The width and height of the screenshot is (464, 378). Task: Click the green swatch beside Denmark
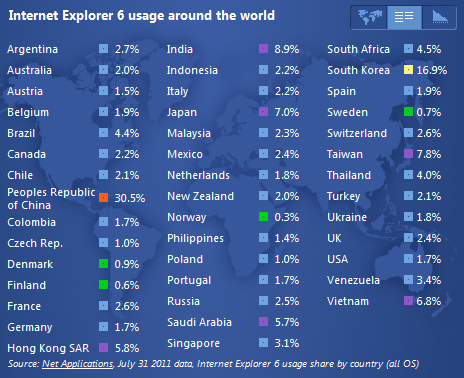[103, 264]
